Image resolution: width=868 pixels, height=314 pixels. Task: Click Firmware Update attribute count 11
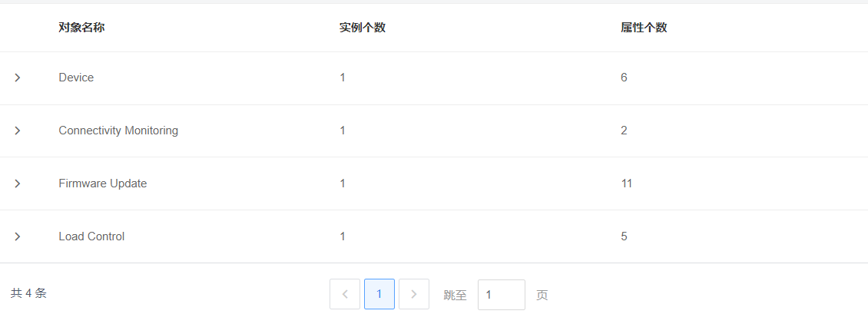tap(626, 183)
